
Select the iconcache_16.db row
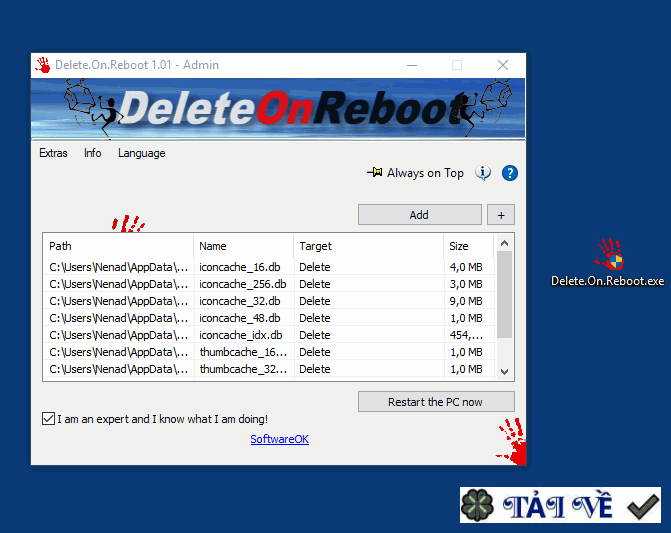tap(270, 267)
